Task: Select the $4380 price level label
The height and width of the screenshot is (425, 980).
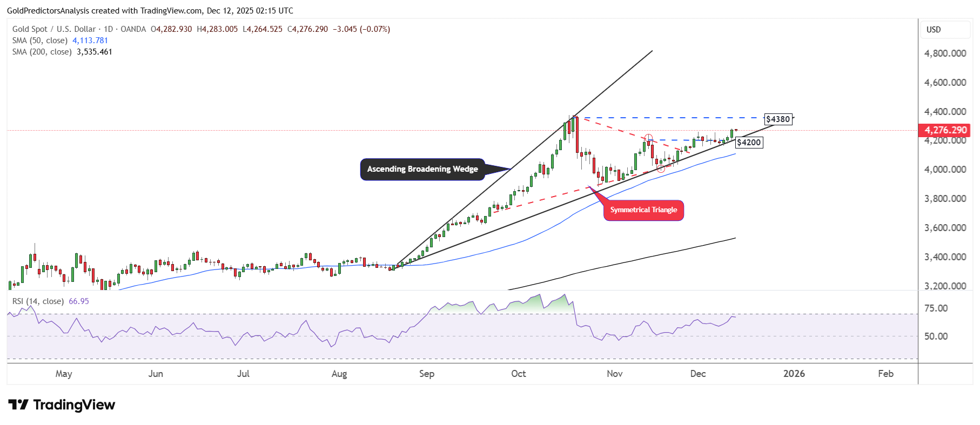Action: click(x=778, y=119)
